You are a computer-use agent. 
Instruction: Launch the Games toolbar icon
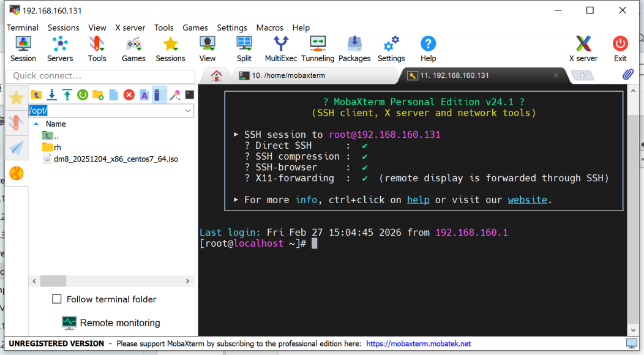pyautogui.click(x=133, y=50)
